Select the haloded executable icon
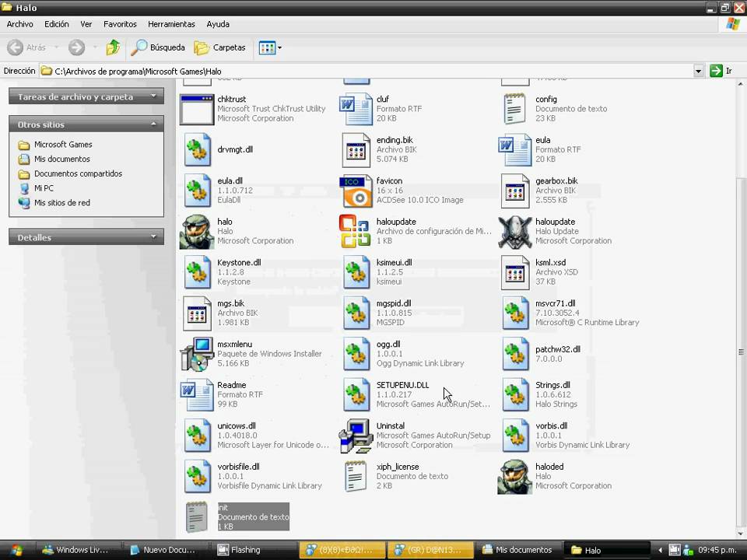The height and width of the screenshot is (560, 747). tap(515, 477)
